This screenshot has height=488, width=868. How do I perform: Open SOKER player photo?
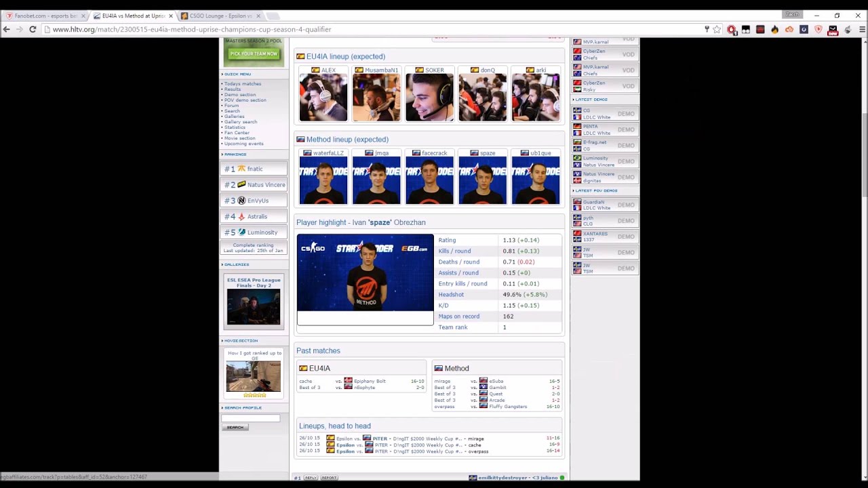429,98
